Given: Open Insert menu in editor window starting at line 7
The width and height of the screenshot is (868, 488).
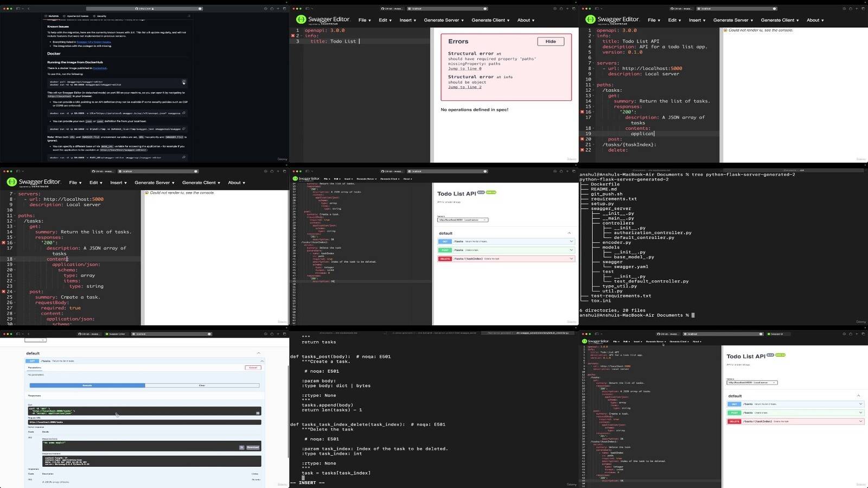Looking at the screenshot, I should pos(118,183).
